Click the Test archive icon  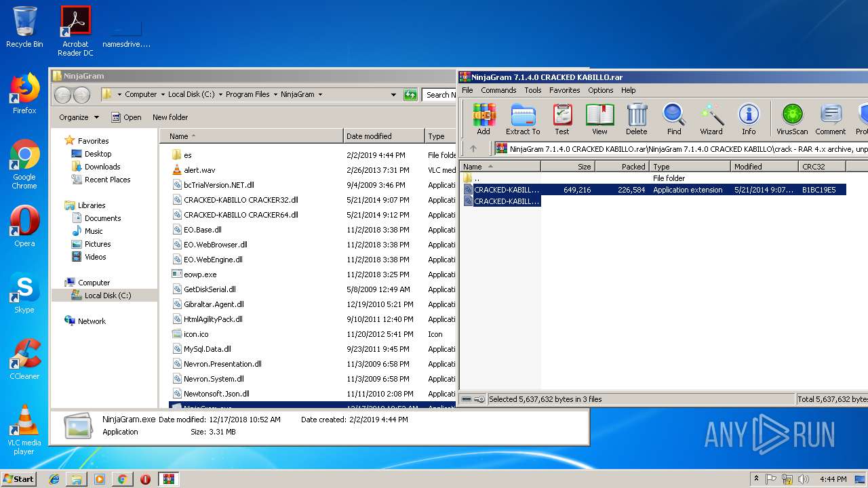click(x=562, y=119)
